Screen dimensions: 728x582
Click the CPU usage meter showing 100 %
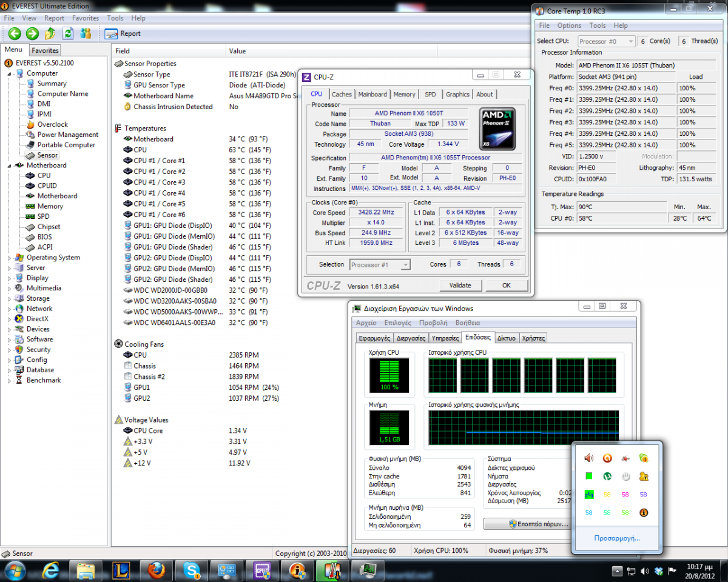tap(389, 375)
